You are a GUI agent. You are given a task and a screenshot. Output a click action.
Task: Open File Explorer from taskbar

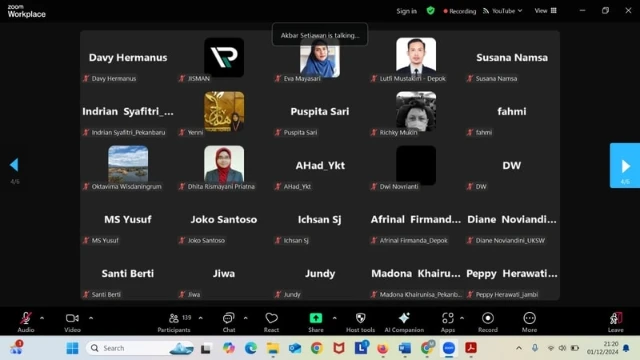pos(273,348)
